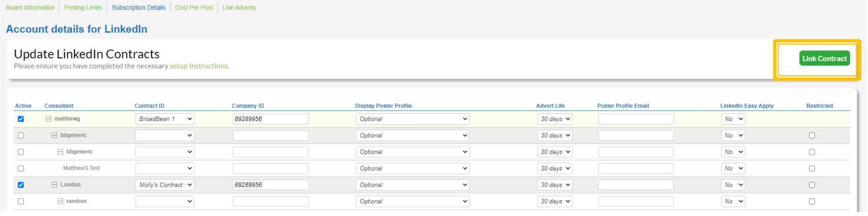
Task: Collapse the matthewg tree node
Action: click(x=48, y=119)
